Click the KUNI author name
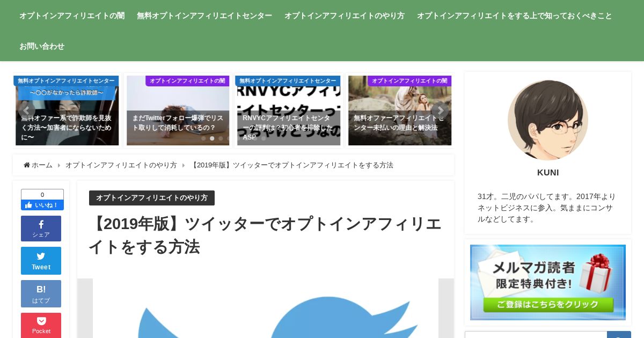 click(x=548, y=173)
